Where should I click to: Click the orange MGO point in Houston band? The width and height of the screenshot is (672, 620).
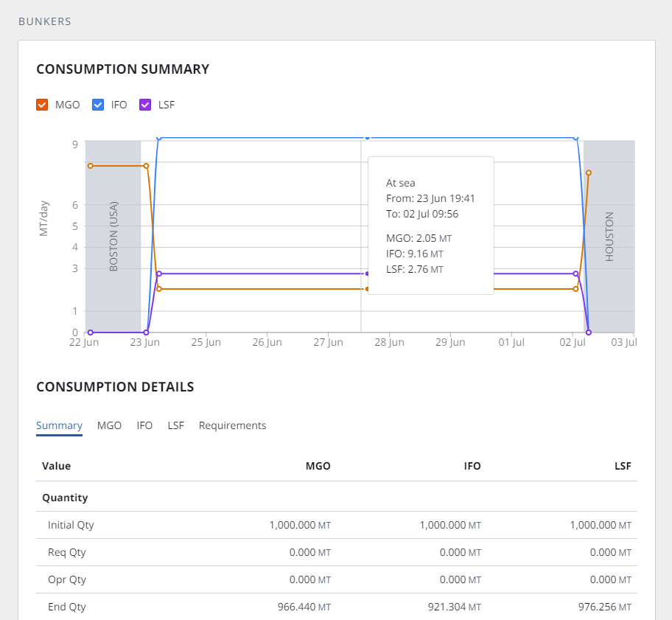tap(589, 173)
